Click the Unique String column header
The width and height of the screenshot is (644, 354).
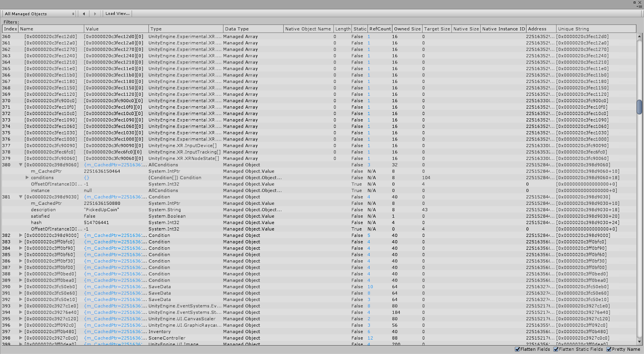[596, 29]
